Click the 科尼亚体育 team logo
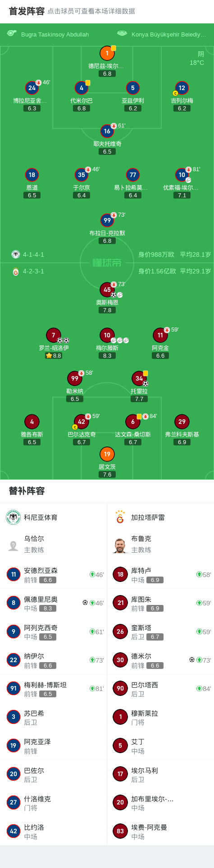Viewport: 214px width, 868px height. coord(14,517)
